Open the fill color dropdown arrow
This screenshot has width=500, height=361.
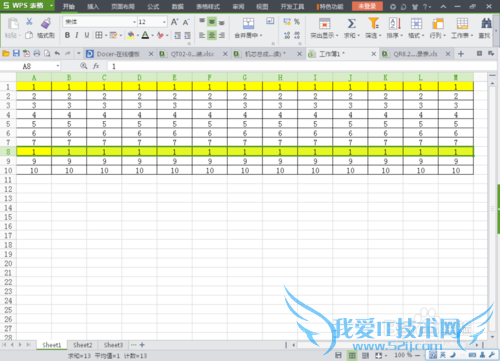(138, 35)
